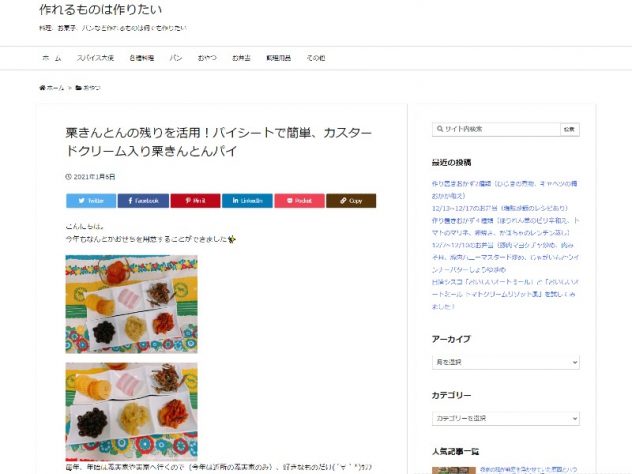Open the first osechi plate photo

[x=131, y=304]
